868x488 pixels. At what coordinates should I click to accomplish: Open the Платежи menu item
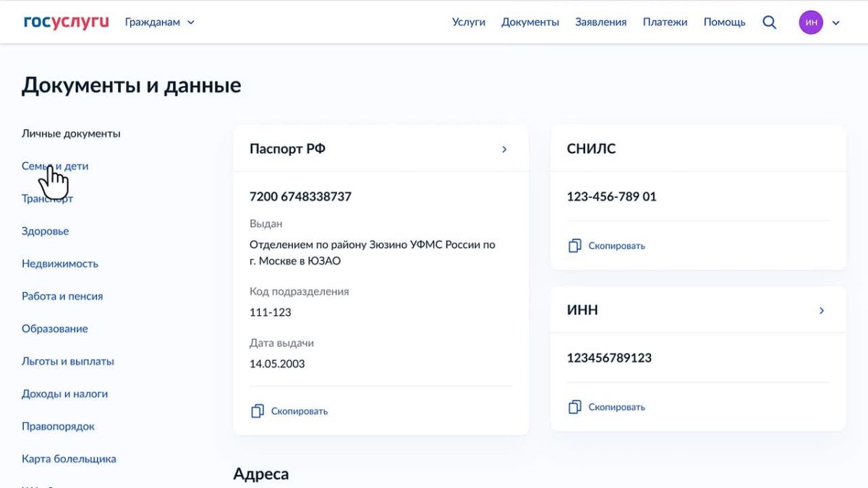tap(665, 22)
